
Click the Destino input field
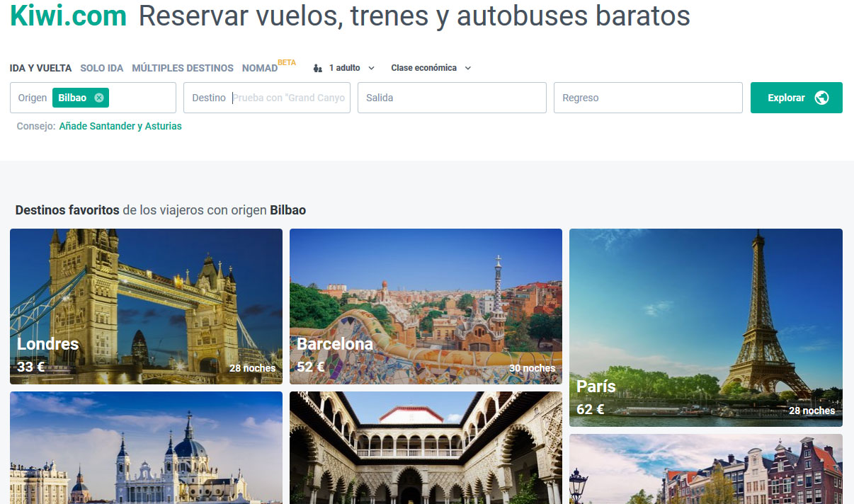289,98
